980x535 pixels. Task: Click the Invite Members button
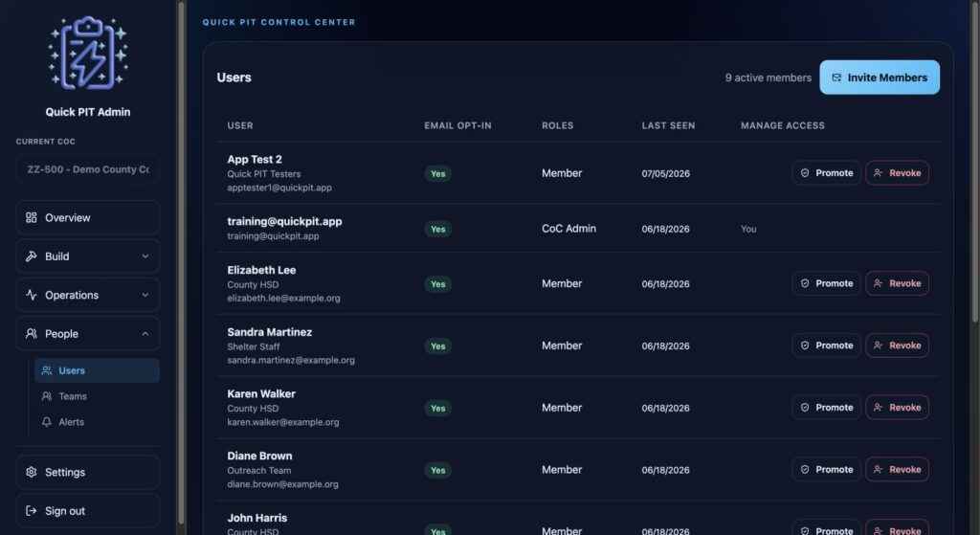(x=880, y=78)
